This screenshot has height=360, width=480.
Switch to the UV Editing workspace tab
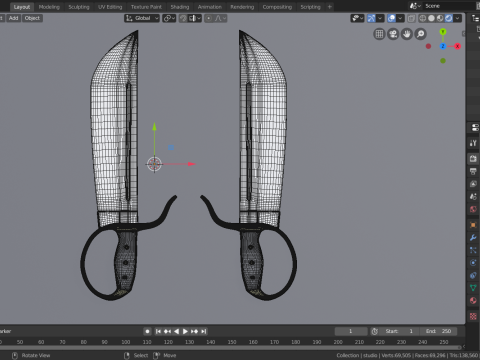point(110,7)
